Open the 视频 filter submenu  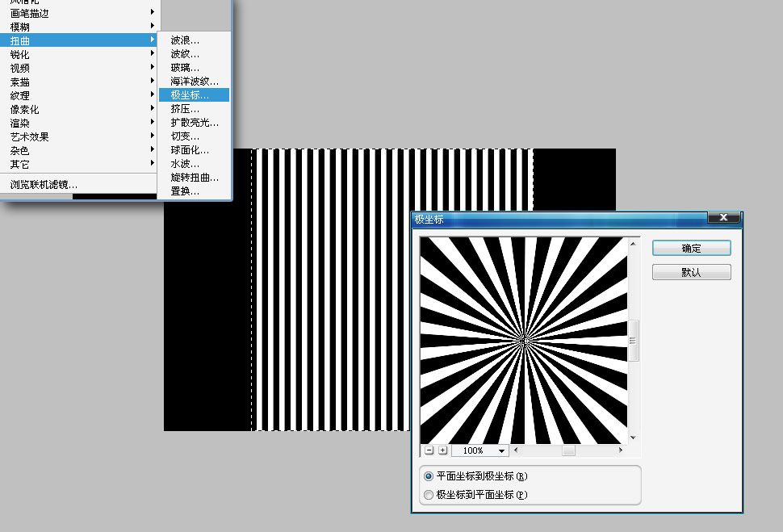(x=79, y=68)
